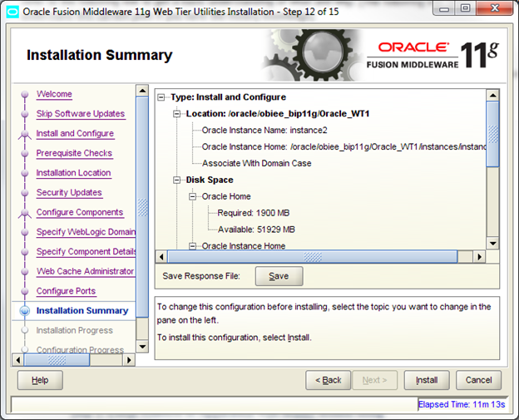Collapse the Disk Space node
The height and width of the screenshot is (420, 519).
pos(178,180)
